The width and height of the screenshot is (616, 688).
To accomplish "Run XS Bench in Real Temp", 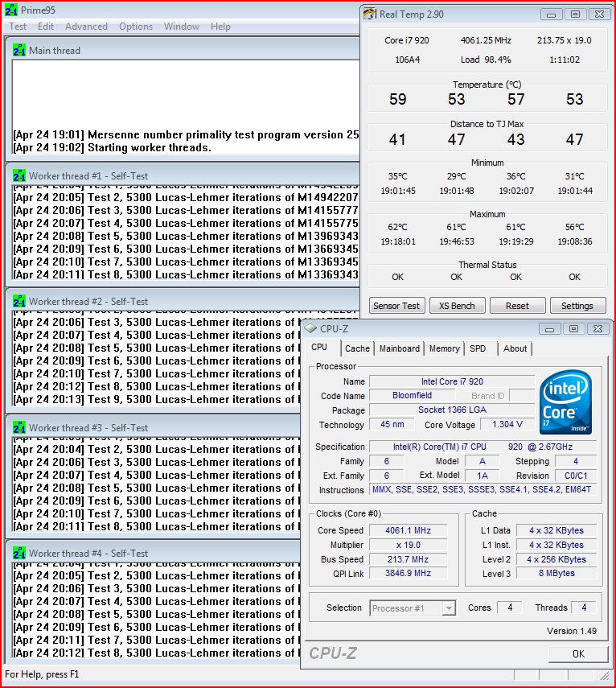I will [458, 306].
